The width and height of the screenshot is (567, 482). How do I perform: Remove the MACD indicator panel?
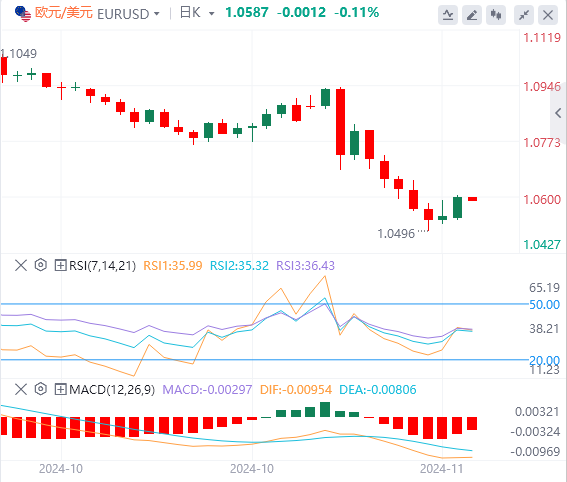pyautogui.click(x=21, y=389)
